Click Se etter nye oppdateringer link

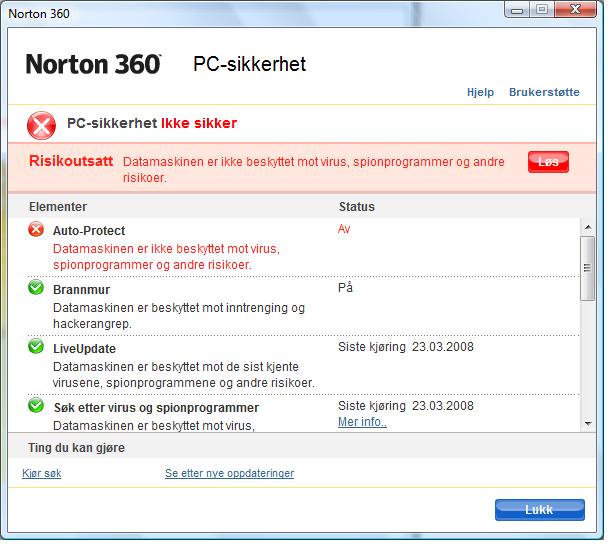click(x=230, y=473)
